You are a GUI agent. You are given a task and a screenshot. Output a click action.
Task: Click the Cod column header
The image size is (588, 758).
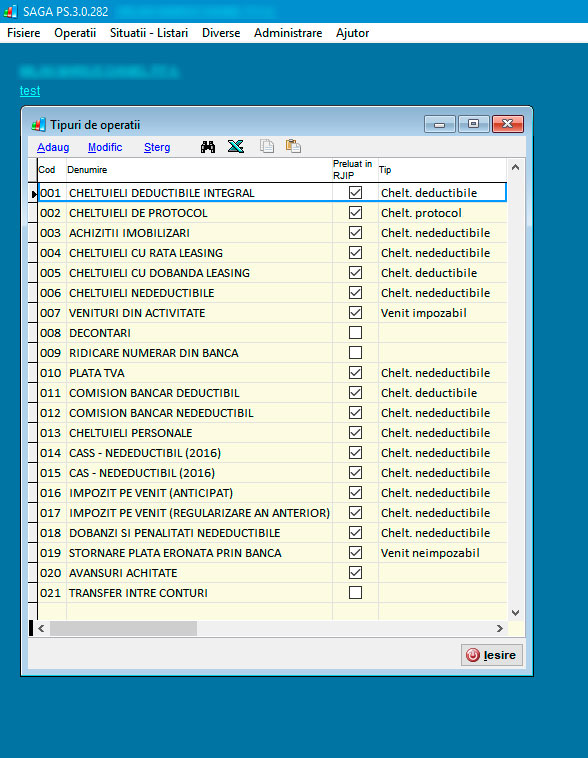(x=52, y=170)
